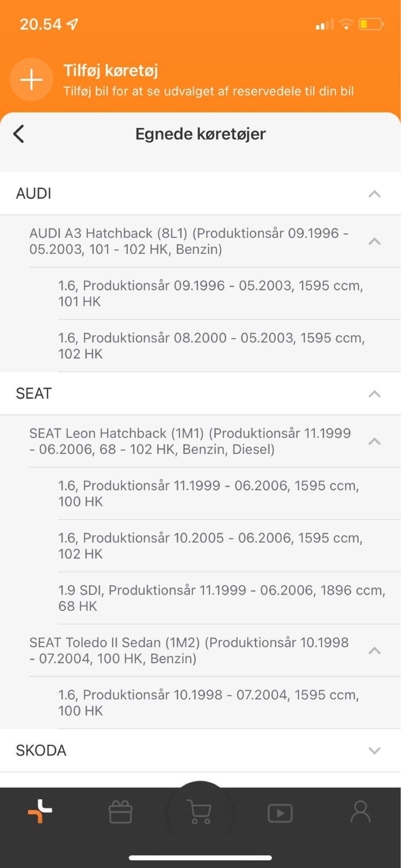Collapse the SEAT Toledo II Sedan group
This screenshot has height=868, width=401.
pos(374,650)
